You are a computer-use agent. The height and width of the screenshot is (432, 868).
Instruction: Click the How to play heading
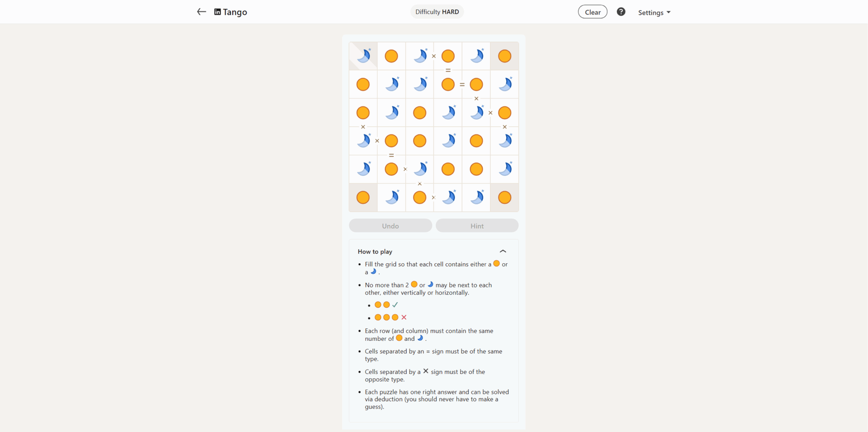375,252
